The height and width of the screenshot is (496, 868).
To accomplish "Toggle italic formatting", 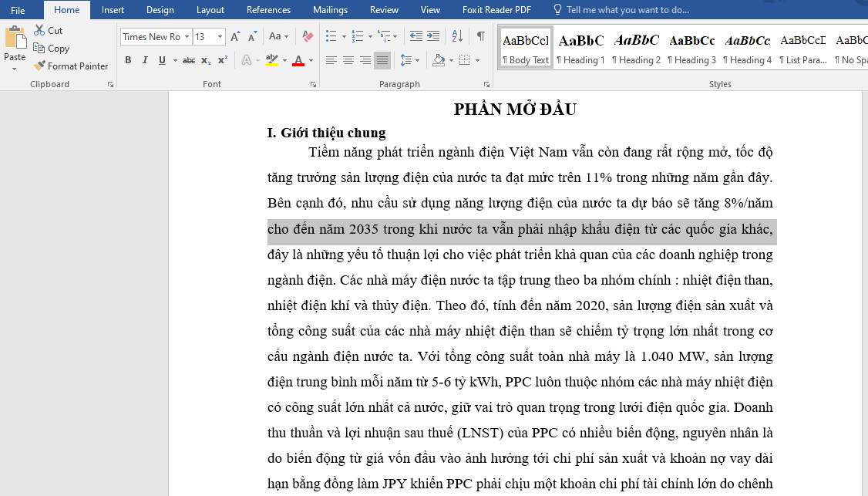I will [145, 60].
